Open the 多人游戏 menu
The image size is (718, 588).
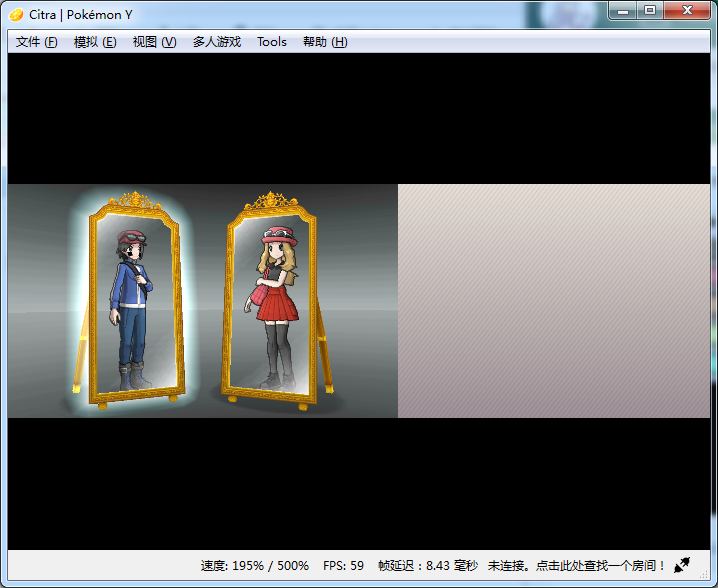tap(217, 42)
